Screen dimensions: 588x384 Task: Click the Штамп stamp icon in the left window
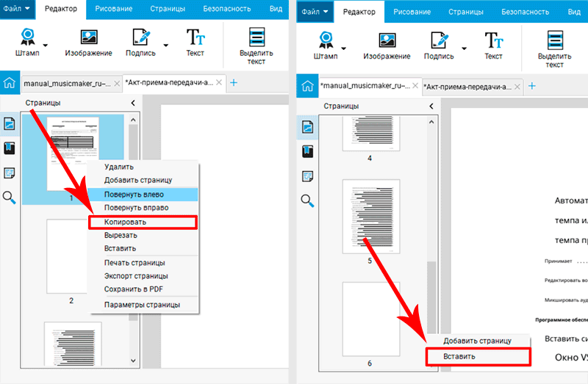[28, 37]
